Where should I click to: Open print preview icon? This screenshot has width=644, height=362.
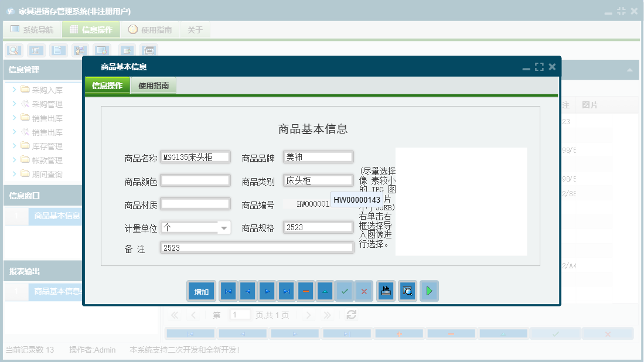tap(407, 291)
